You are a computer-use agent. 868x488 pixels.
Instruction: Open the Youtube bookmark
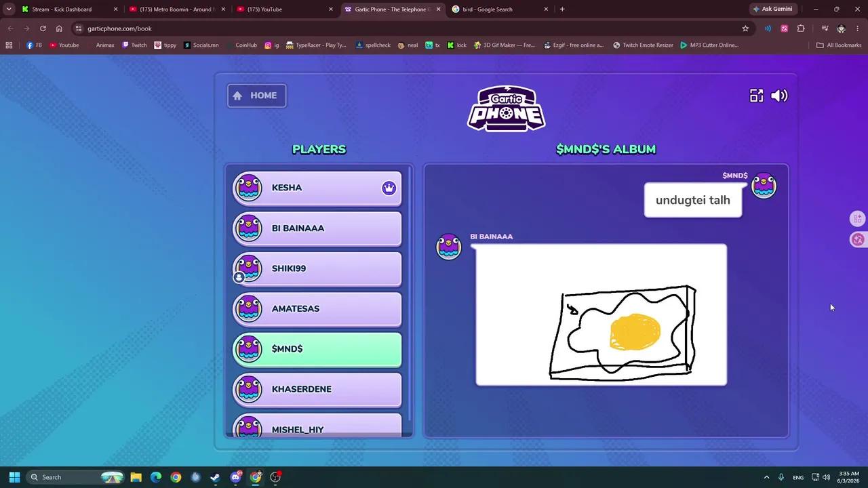(x=64, y=45)
